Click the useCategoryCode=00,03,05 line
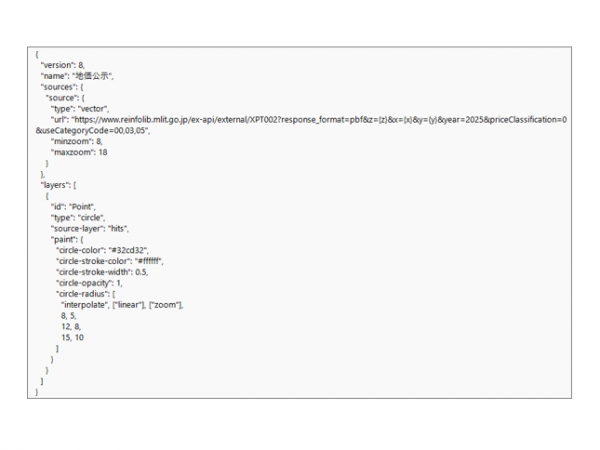Screen dimensions: 600x450 click(93, 130)
